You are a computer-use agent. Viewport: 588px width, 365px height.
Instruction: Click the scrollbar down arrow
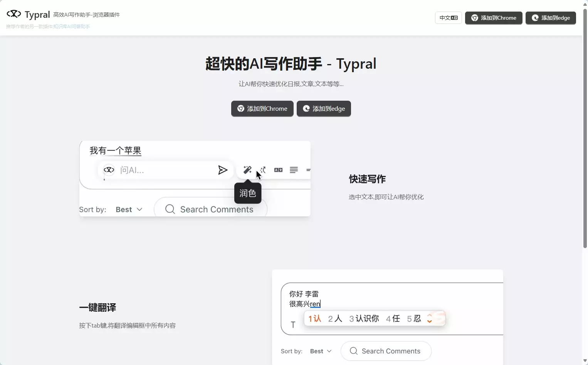tap(585, 361)
